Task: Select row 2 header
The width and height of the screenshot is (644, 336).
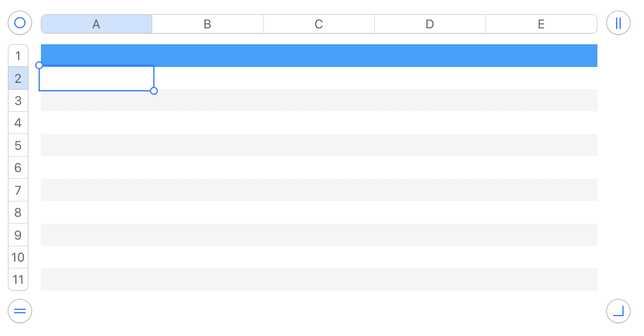Action: pyautogui.click(x=18, y=78)
